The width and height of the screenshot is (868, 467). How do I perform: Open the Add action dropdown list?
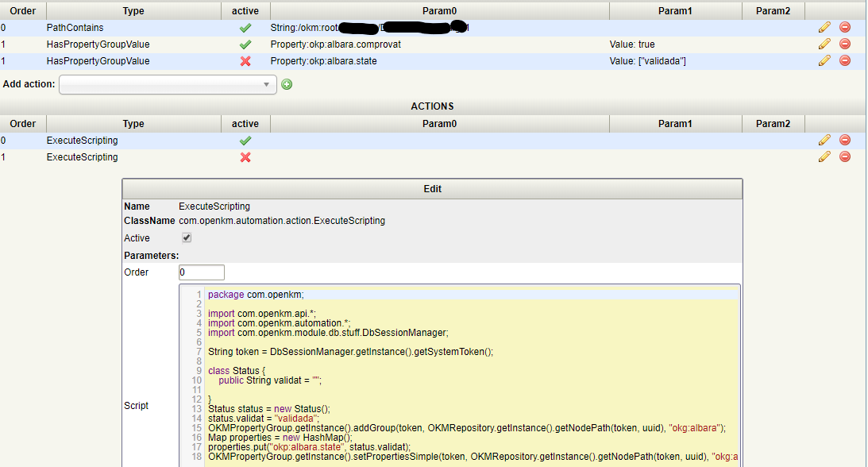pyautogui.click(x=168, y=84)
